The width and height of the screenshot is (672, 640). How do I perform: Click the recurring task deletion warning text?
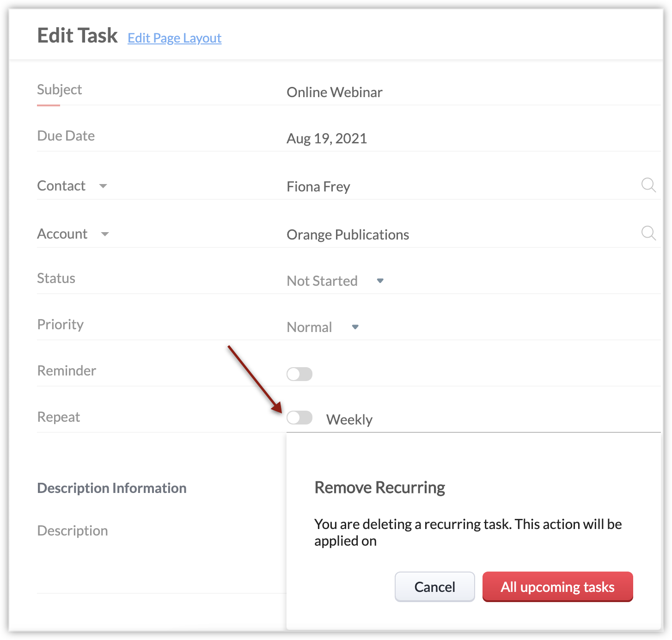click(x=468, y=532)
